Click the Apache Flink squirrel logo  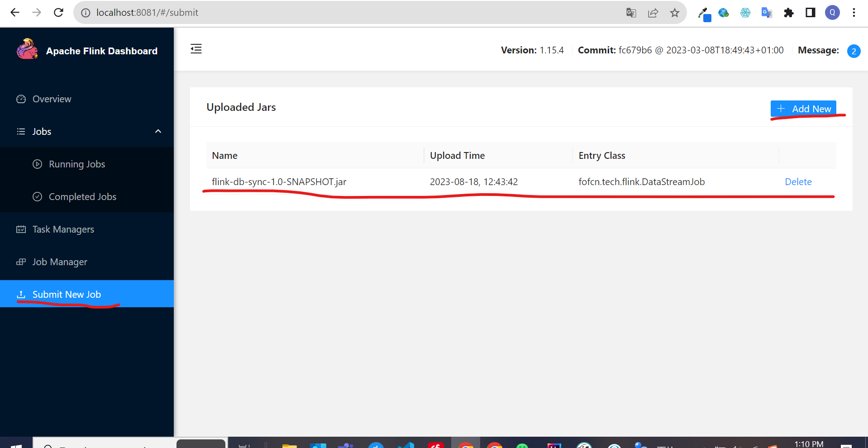tap(27, 49)
